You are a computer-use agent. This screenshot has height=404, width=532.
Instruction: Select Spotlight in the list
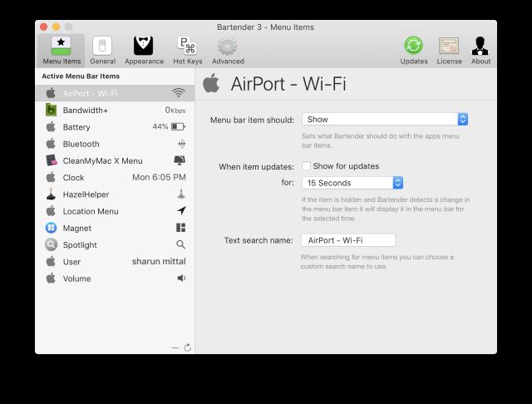point(115,244)
